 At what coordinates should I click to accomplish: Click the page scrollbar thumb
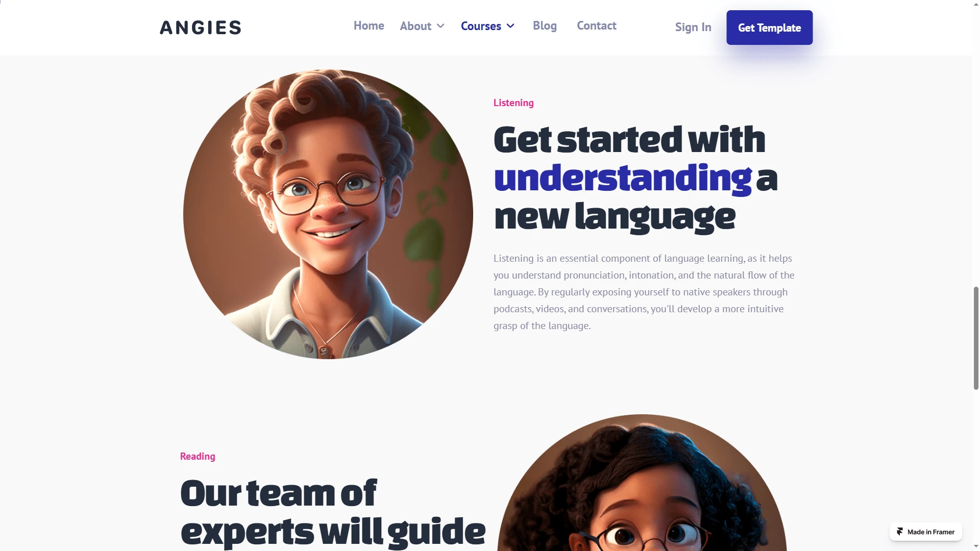point(976,338)
